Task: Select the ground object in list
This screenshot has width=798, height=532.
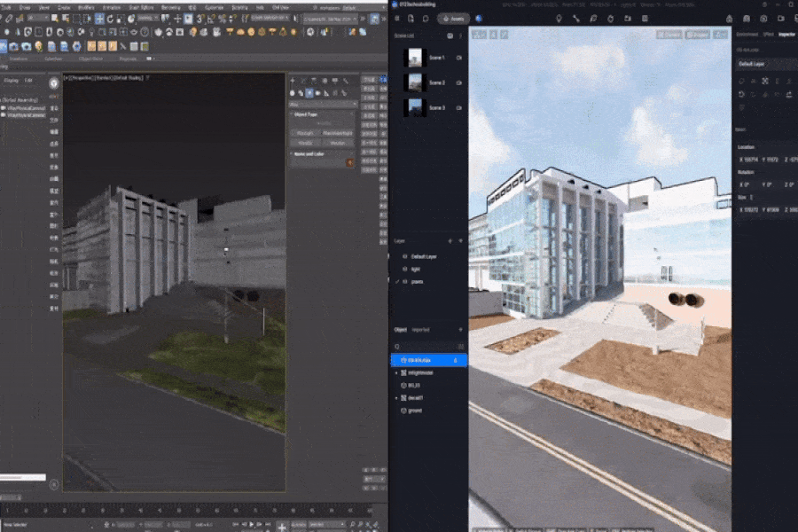Action: (429, 411)
